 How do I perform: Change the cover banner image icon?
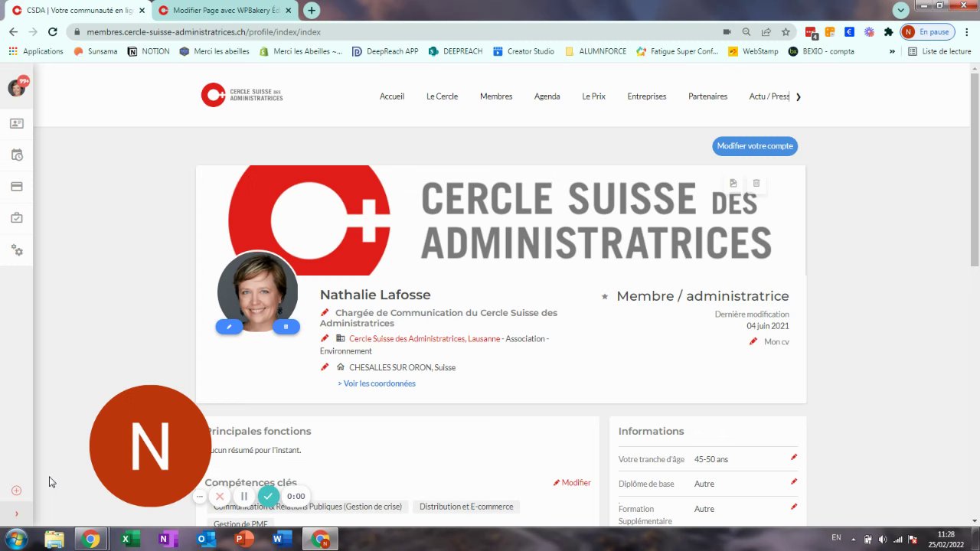point(733,183)
